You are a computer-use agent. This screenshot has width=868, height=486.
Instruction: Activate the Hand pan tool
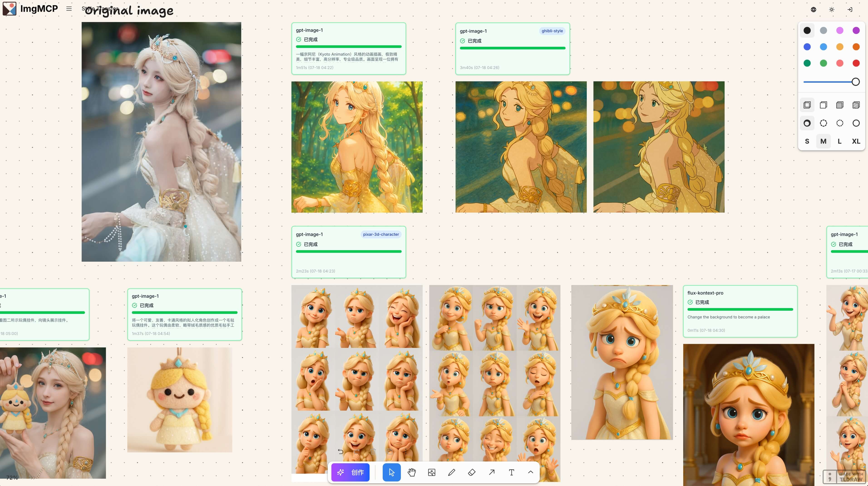coord(412,472)
